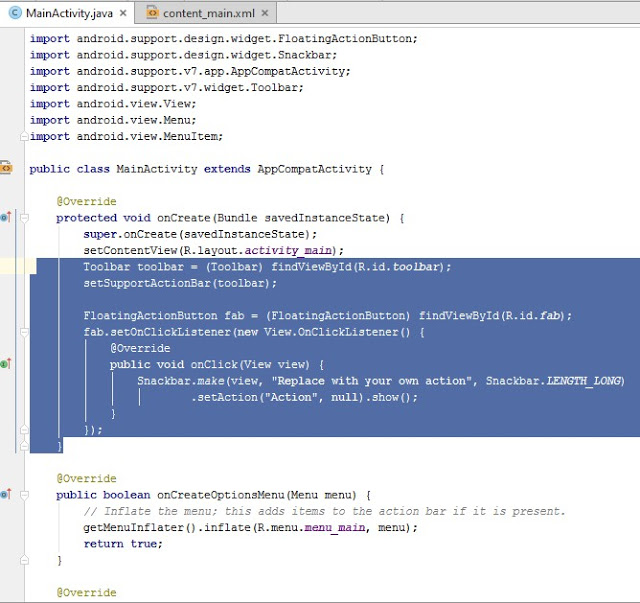Click 'AppCompatActivity' after extends keyword

coord(314,169)
